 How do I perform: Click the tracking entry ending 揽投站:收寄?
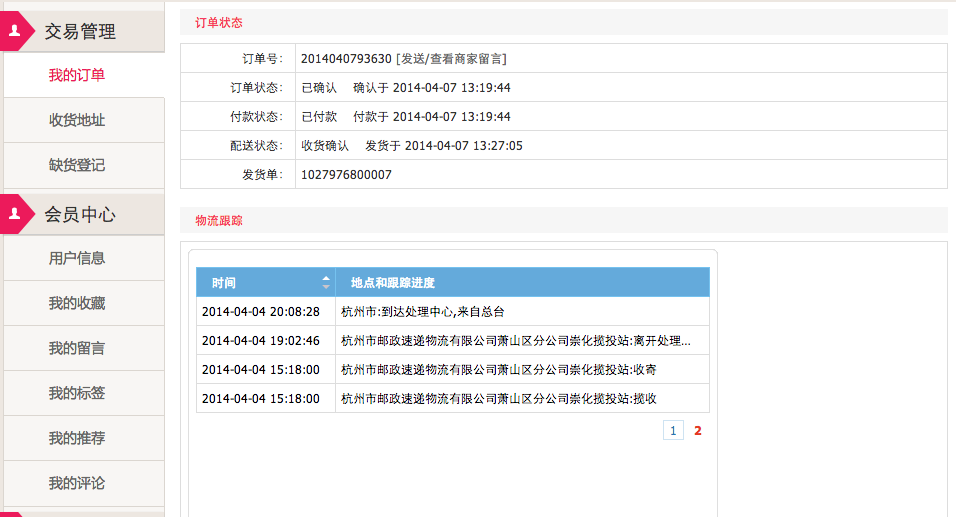click(x=499, y=369)
